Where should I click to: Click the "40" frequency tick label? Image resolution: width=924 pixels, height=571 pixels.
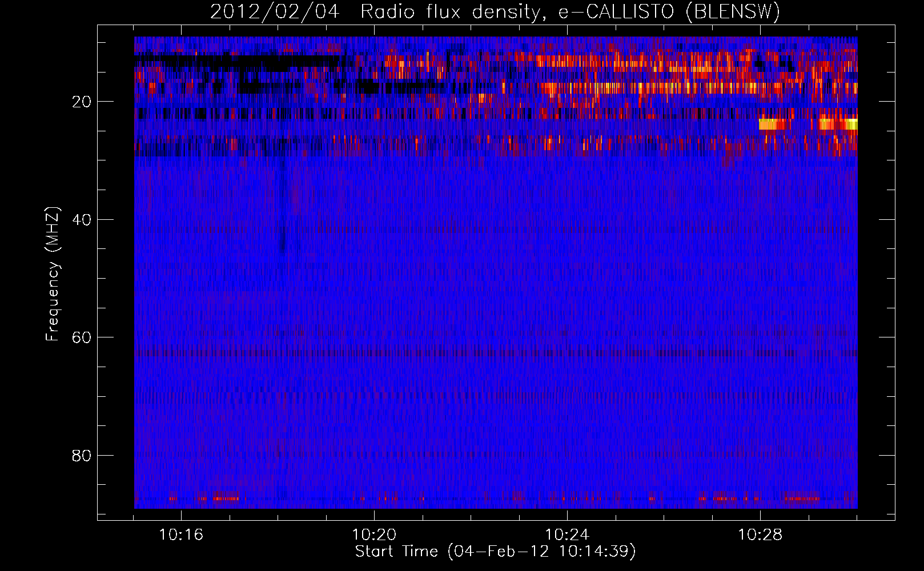click(x=82, y=220)
